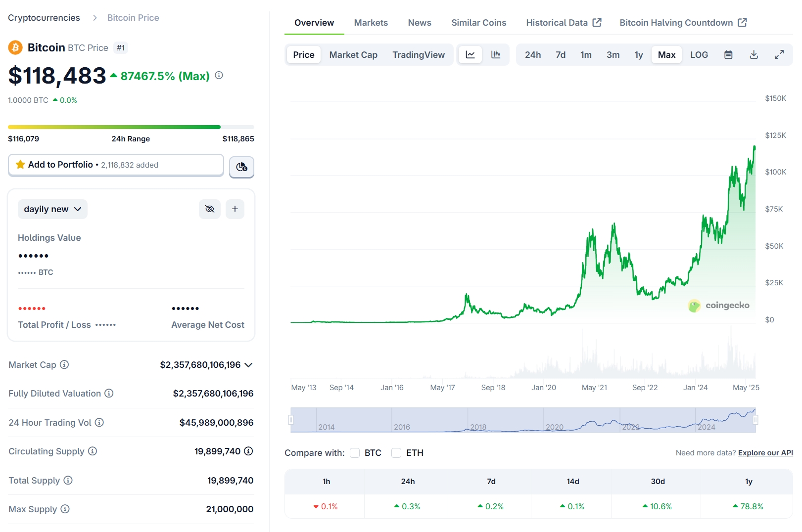Click the #1 rank badge
Image resolution: width=802 pixels, height=532 pixels.
tap(121, 48)
